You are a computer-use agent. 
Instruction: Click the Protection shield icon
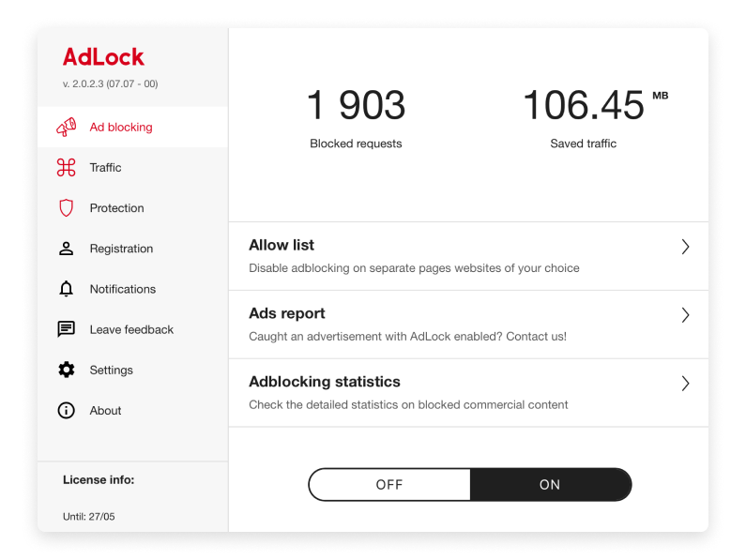click(x=66, y=208)
